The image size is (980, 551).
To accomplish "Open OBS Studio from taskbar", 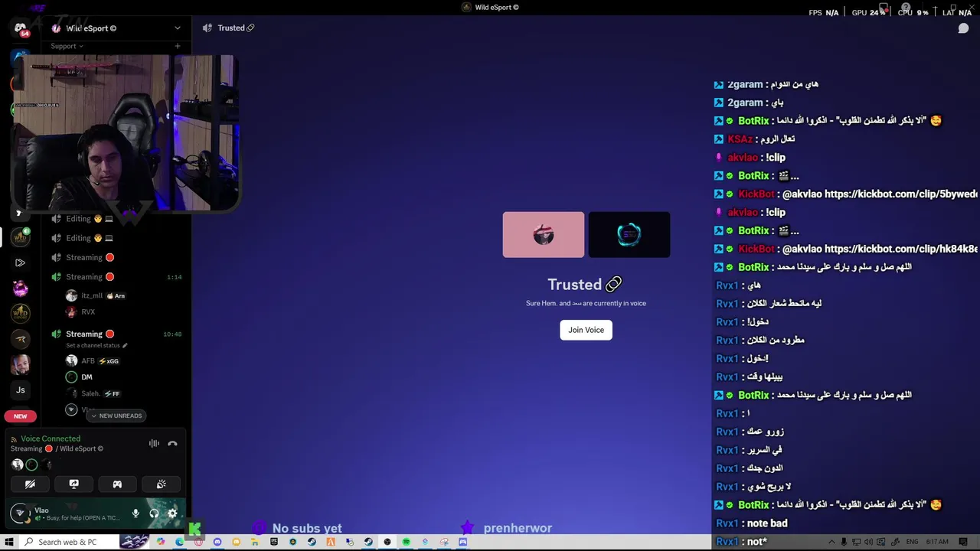I will 387,542.
